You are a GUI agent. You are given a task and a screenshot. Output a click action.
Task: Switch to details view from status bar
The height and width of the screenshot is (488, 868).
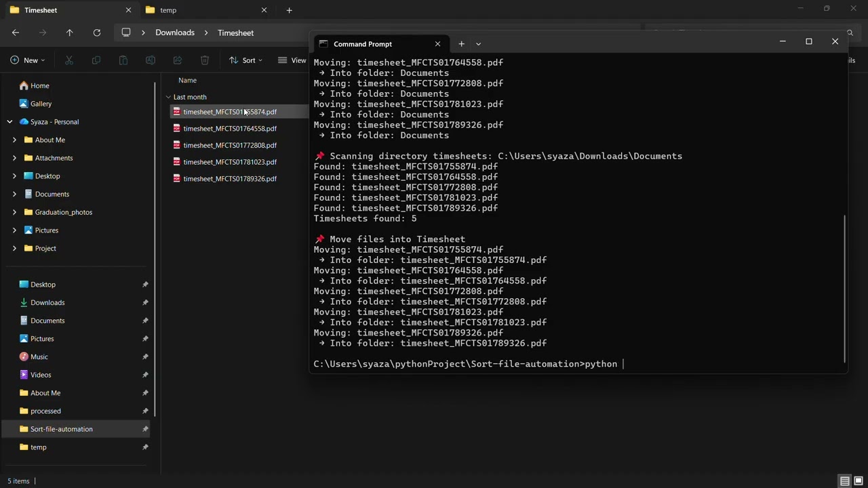point(845,481)
